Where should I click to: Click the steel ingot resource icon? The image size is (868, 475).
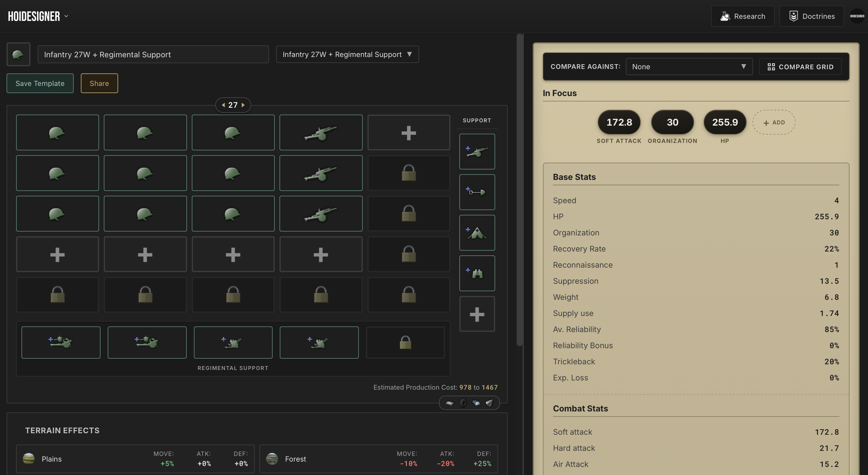pyautogui.click(x=476, y=403)
